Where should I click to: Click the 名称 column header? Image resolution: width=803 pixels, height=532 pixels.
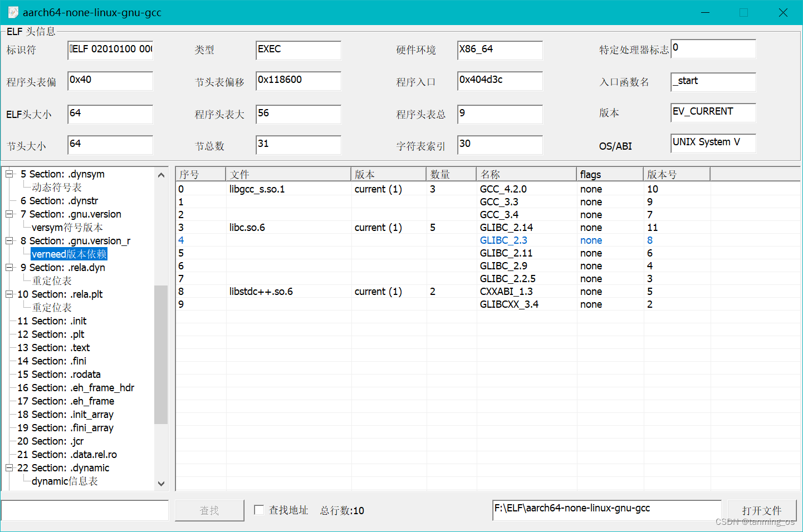coord(491,174)
